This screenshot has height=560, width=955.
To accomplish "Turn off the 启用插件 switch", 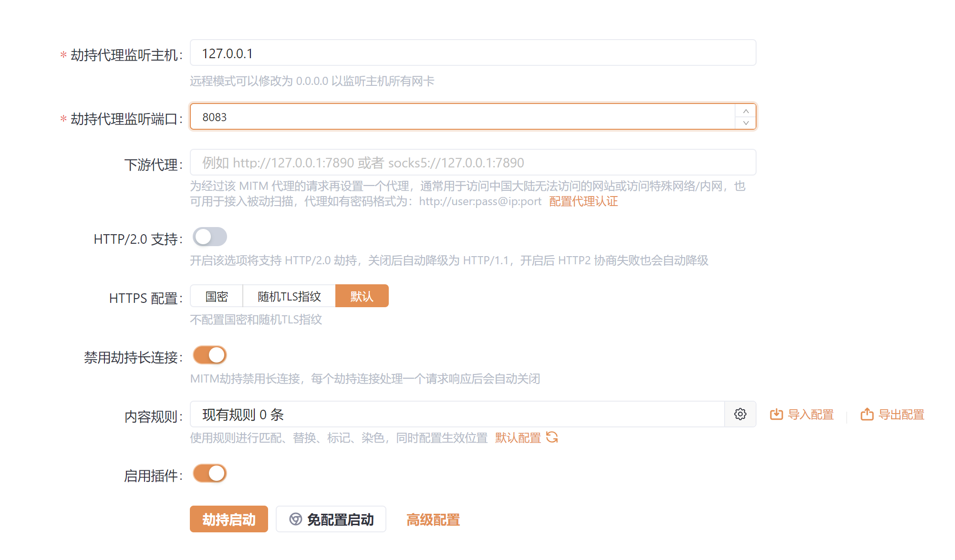I will pyautogui.click(x=209, y=474).
